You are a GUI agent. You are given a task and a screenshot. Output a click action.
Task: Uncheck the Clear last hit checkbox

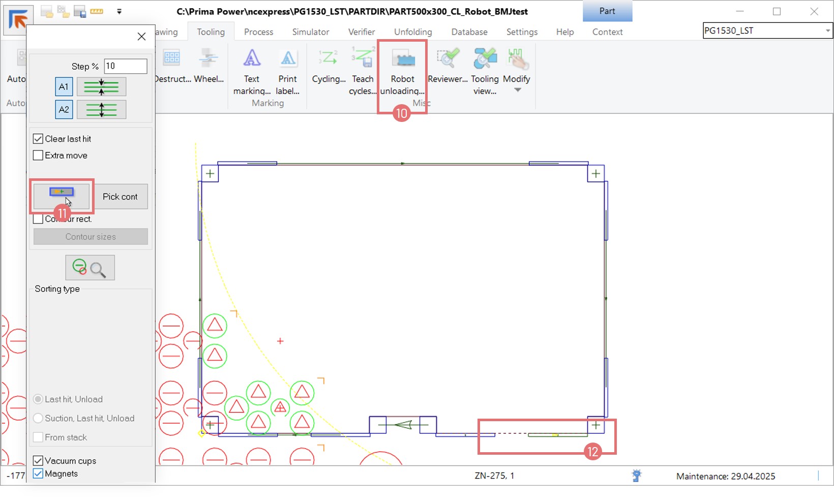coord(38,139)
